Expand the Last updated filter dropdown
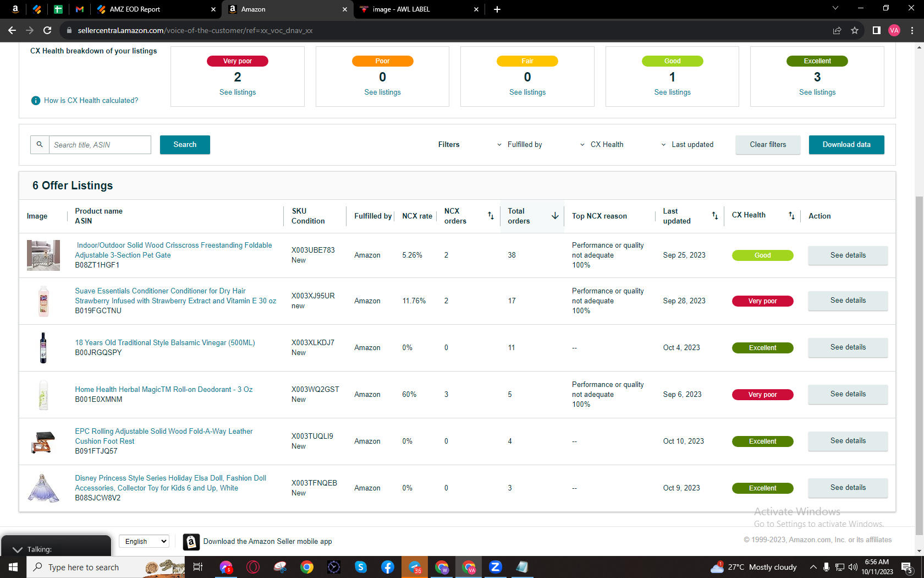The height and width of the screenshot is (578, 924). (687, 145)
